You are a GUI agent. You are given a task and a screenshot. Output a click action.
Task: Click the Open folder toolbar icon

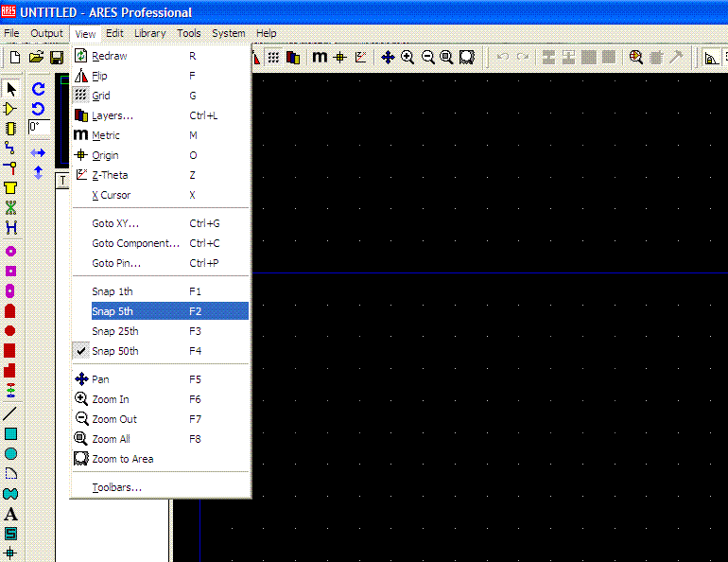click(36, 58)
